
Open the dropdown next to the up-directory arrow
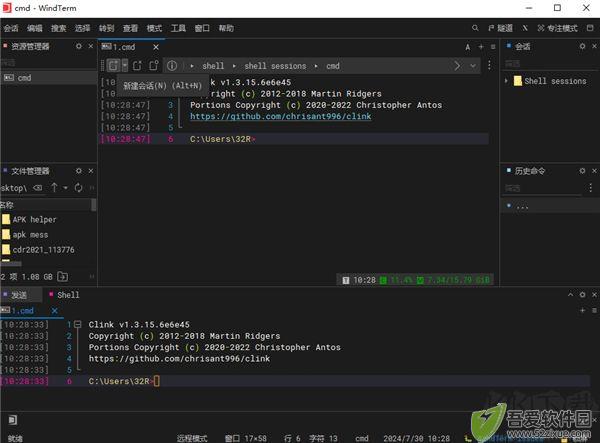pyautogui.click(x=65, y=188)
